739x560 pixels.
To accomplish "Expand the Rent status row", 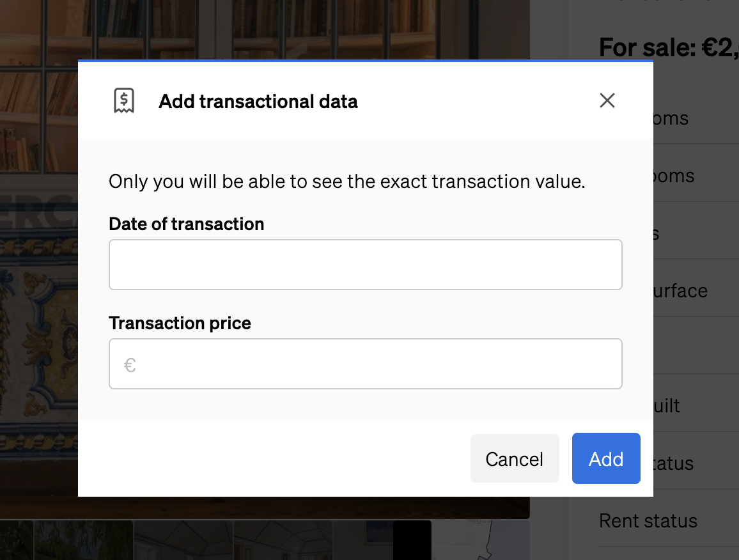I will tap(648, 521).
